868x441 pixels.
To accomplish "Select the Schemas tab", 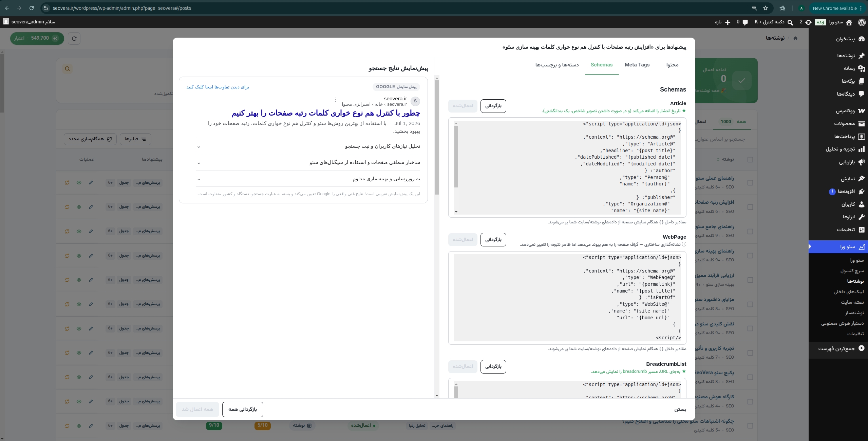I will tap(601, 65).
